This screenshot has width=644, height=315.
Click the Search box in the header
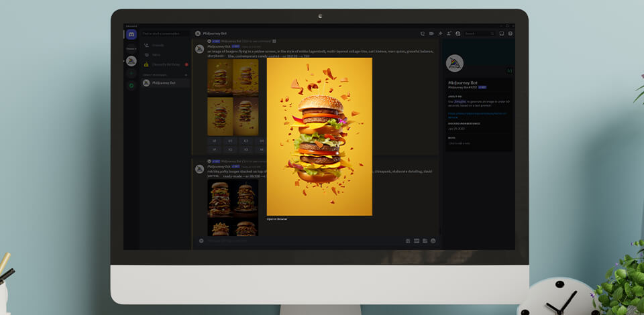click(x=480, y=34)
